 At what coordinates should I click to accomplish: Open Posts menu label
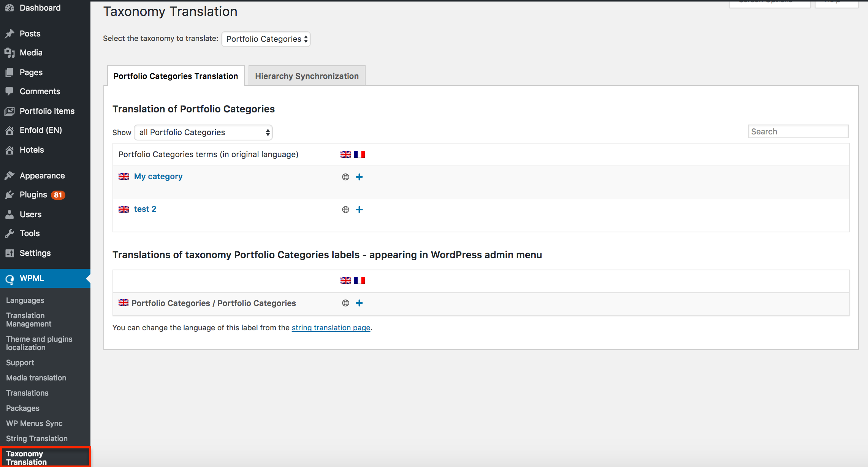pyautogui.click(x=30, y=33)
